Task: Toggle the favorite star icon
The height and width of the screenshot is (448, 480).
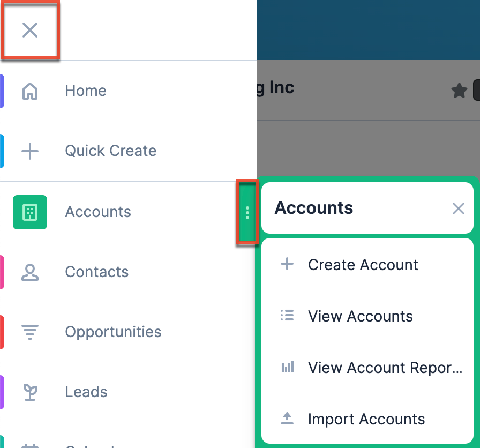Action: 459,91
